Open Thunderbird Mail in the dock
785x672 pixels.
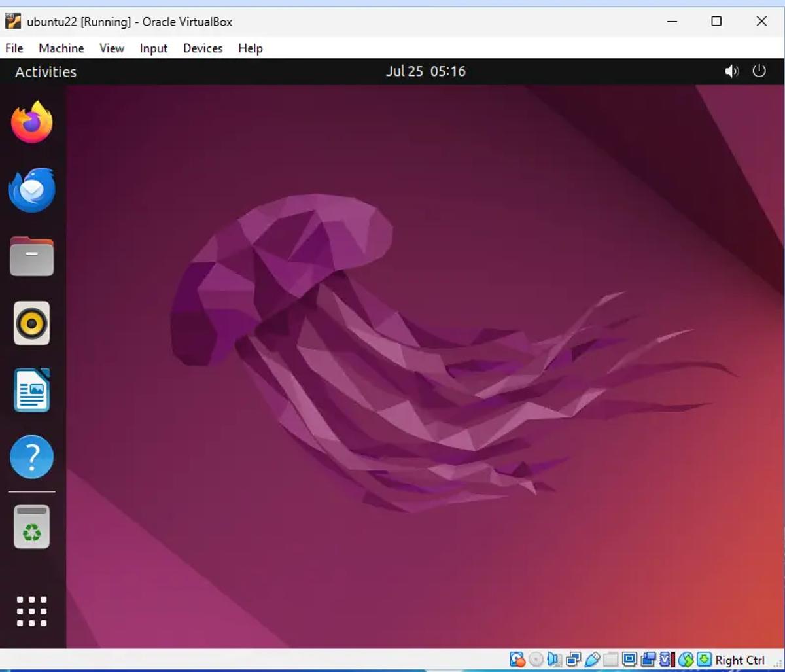coord(31,190)
